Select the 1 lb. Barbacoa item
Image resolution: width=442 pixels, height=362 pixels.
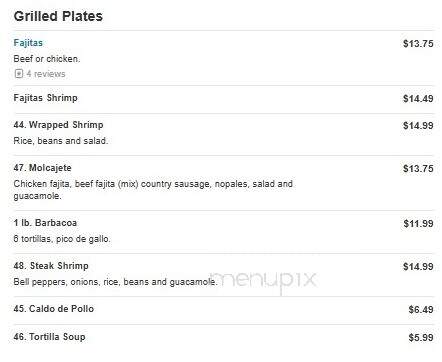pos(45,223)
